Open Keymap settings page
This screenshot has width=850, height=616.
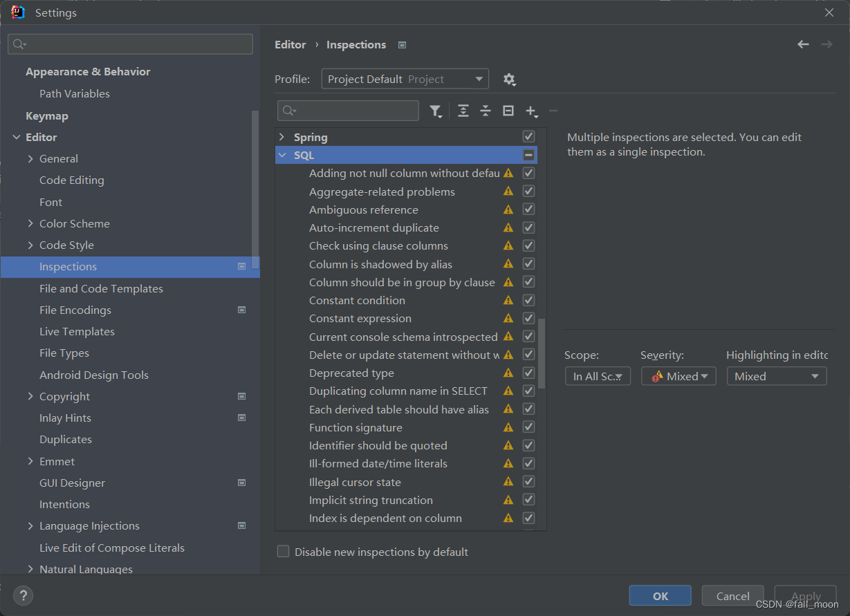tap(47, 115)
